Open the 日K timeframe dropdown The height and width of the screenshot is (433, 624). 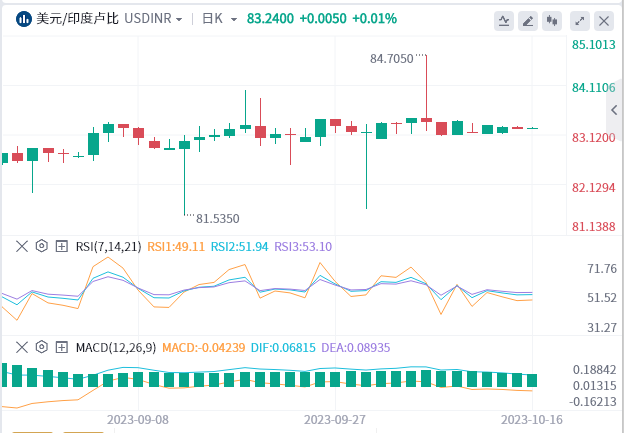click(x=218, y=19)
